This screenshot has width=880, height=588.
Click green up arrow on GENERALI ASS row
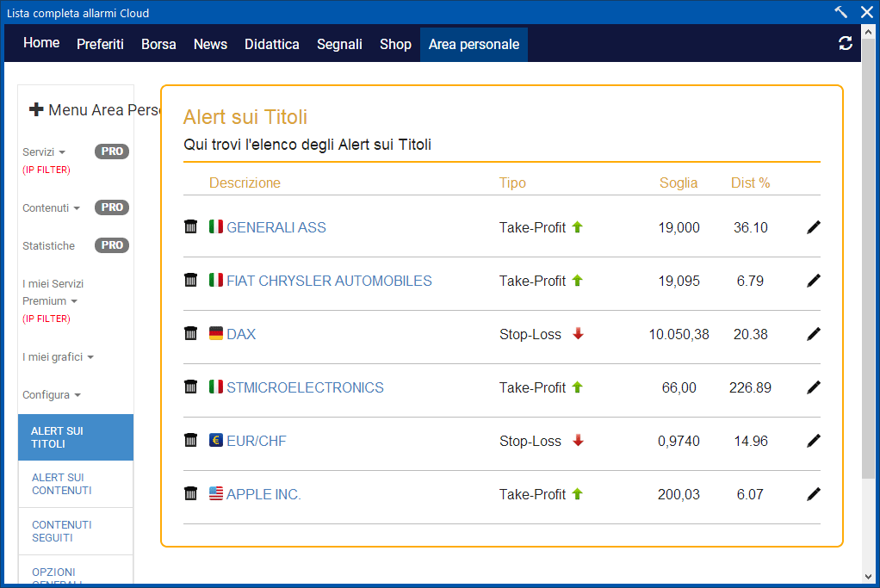[578, 226]
